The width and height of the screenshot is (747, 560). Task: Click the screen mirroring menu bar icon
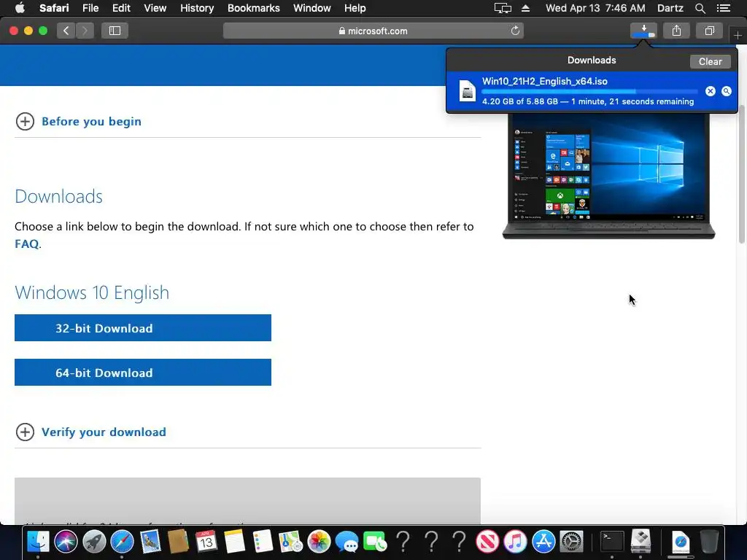(503, 8)
